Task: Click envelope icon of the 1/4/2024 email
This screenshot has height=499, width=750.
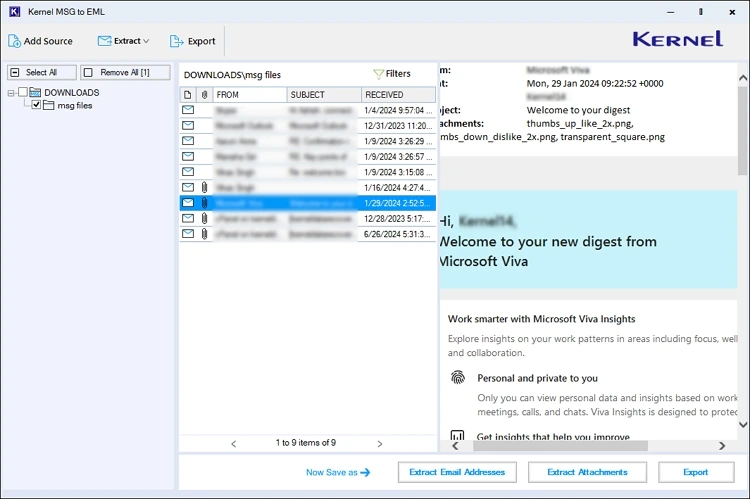Action: tap(188, 110)
